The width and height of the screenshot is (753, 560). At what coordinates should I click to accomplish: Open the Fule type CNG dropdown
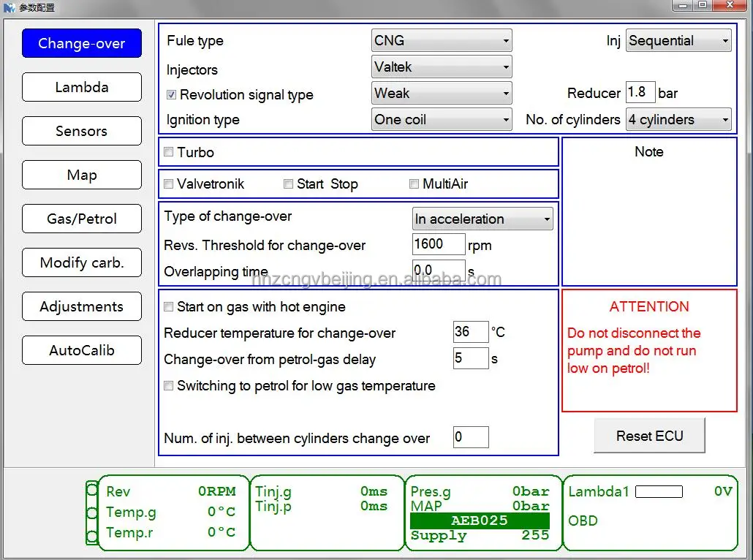tap(442, 40)
